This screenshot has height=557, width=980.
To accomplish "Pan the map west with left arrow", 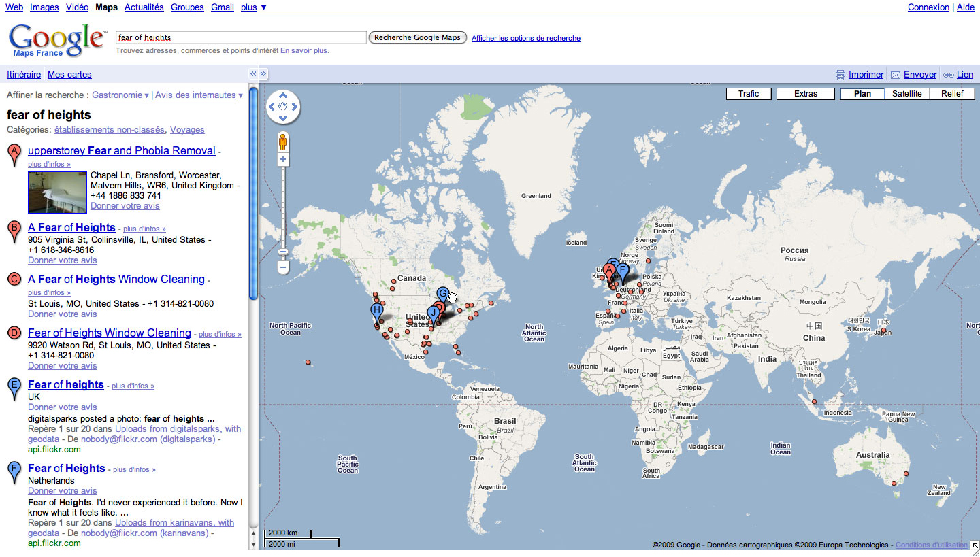I will 272,107.
